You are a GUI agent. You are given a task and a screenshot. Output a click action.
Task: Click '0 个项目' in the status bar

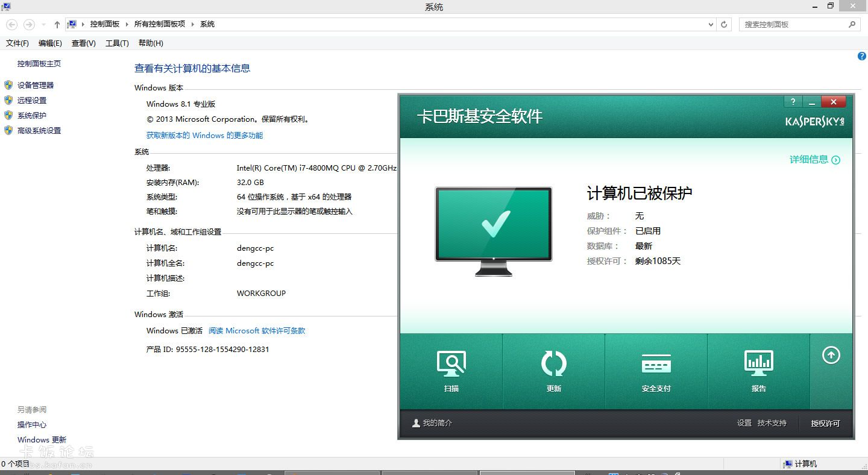pos(15,464)
